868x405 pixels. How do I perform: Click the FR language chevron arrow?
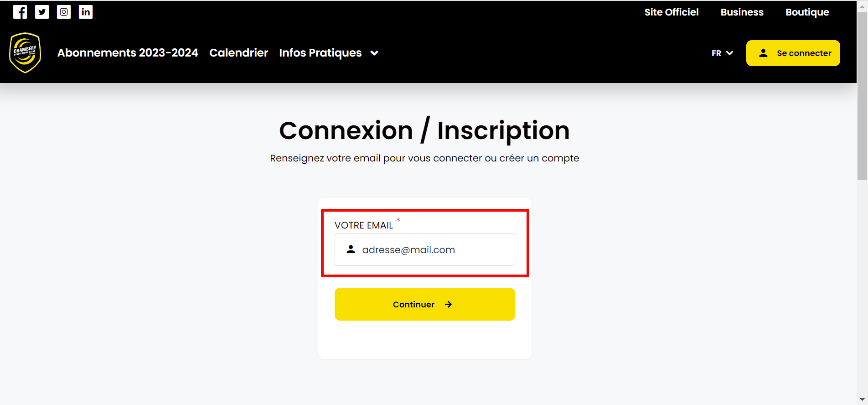729,53
